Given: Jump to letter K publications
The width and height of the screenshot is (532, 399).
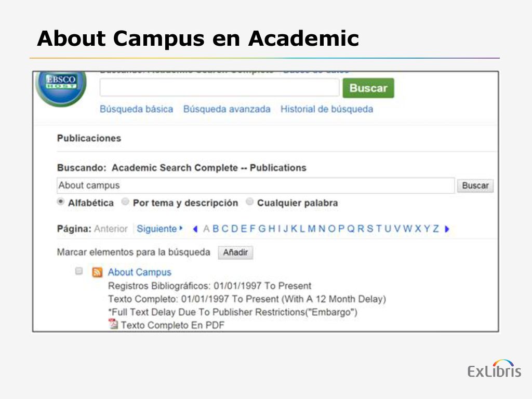Looking at the screenshot, I should pos(294,229).
